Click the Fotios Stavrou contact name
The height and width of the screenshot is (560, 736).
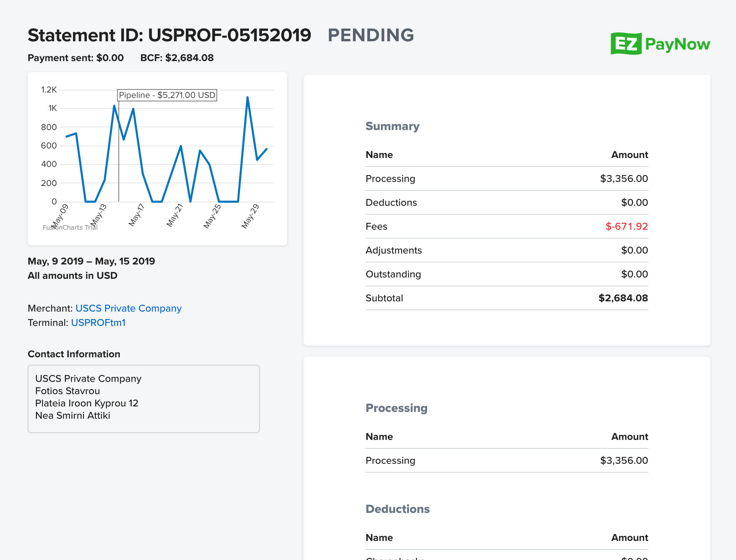[x=68, y=391]
